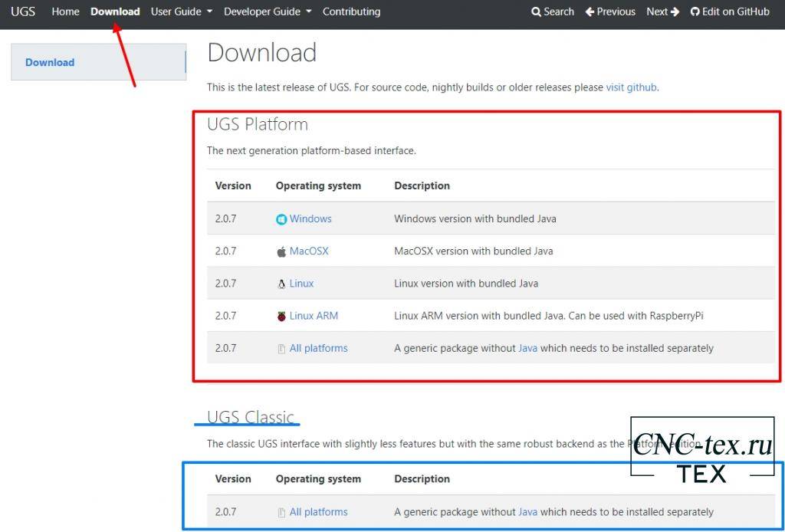Click the Search magnifier icon in navbar
Screen dimensions: 785x532
pos(537,11)
